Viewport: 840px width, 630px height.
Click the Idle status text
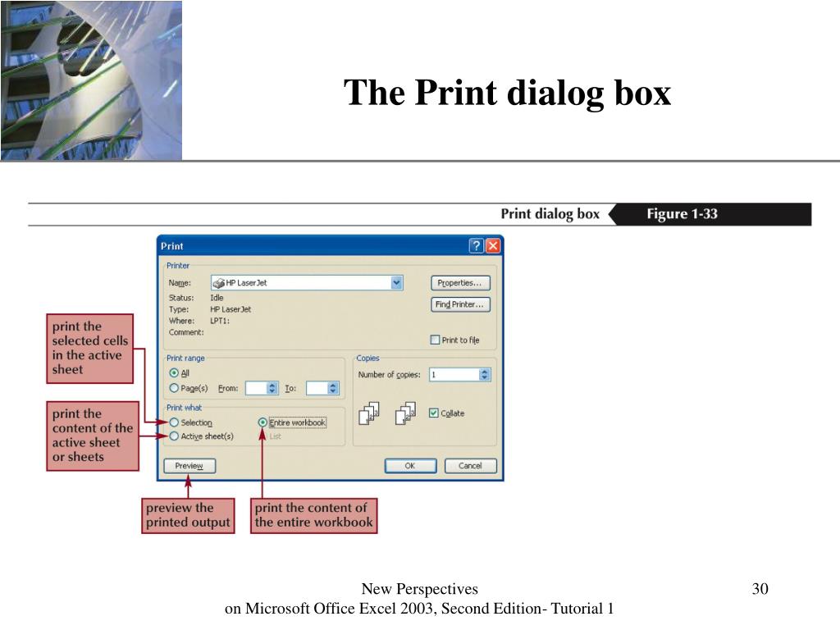[x=217, y=298]
